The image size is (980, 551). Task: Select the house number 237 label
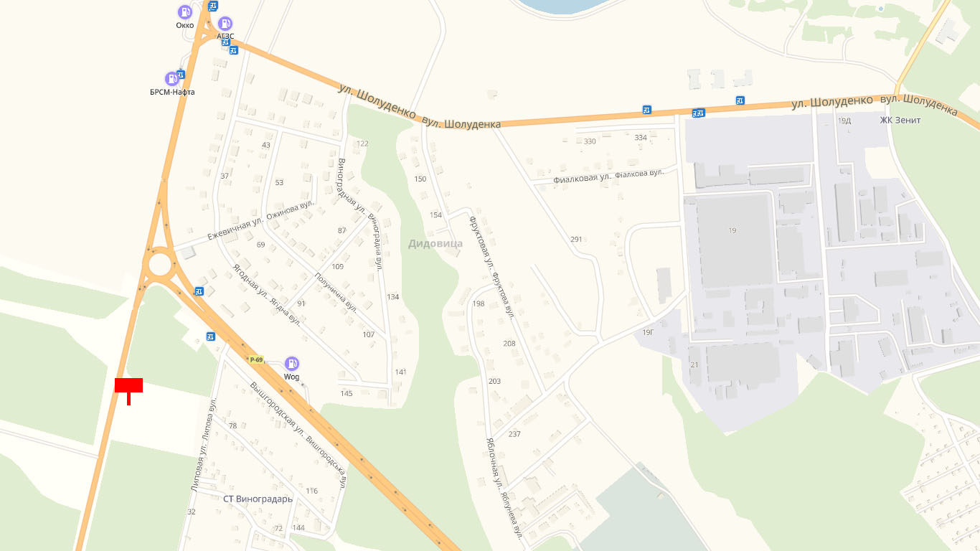click(x=514, y=434)
